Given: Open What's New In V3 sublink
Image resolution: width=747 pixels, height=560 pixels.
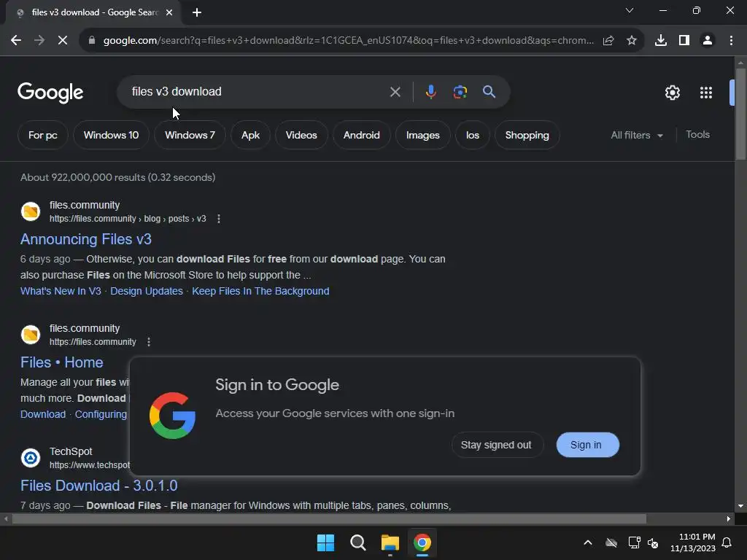Looking at the screenshot, I should pos(61,291).
